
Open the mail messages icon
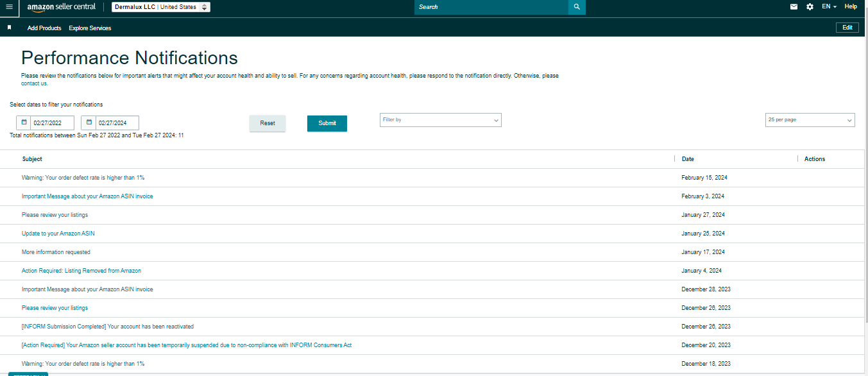[x=794, y=7]
